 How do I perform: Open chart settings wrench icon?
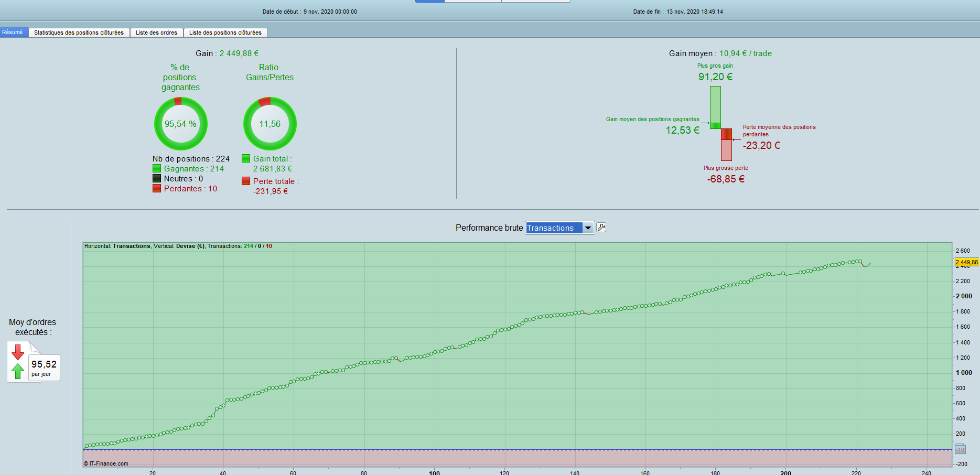click(x=601, y=228)
